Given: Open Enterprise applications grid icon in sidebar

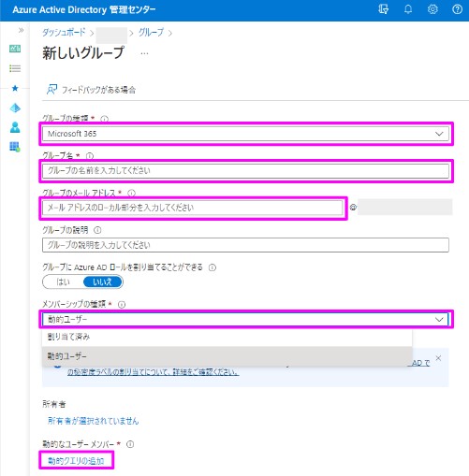Looking at the screenshot, I should point(15,147).
